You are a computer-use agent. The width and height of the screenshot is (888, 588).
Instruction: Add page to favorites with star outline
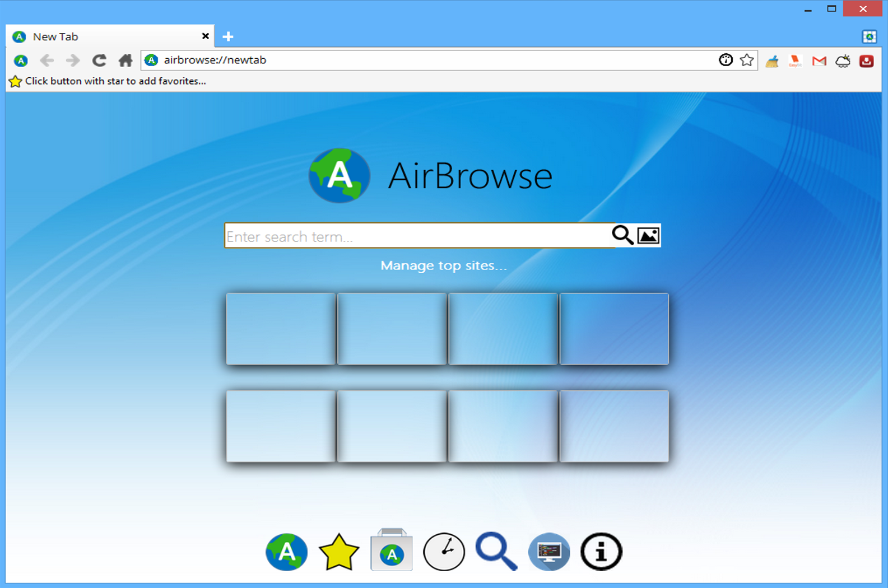(x=747, y=60)
